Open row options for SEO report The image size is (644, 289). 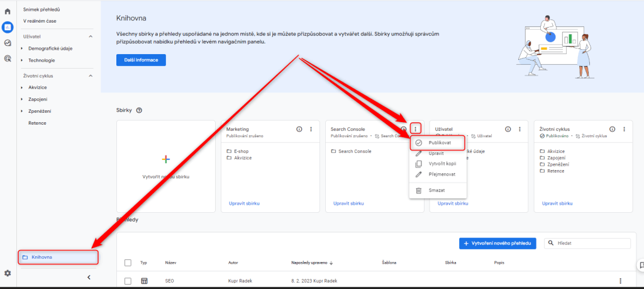[x=620, y=281]
